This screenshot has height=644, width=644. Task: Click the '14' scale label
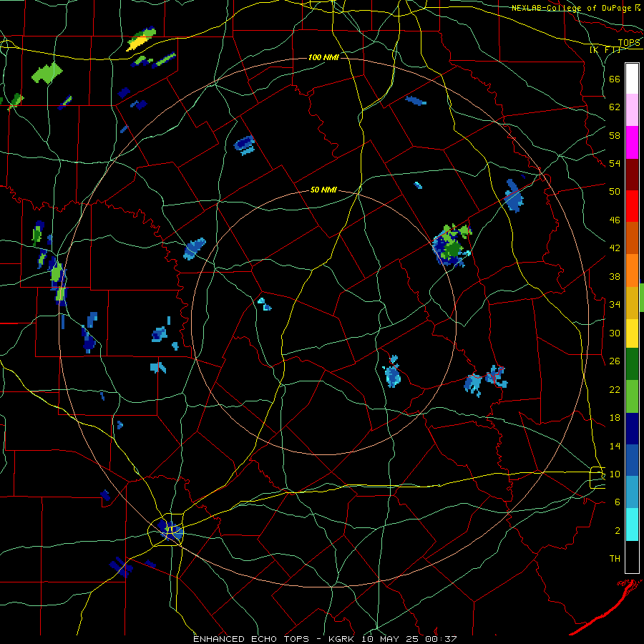(615, 446)
